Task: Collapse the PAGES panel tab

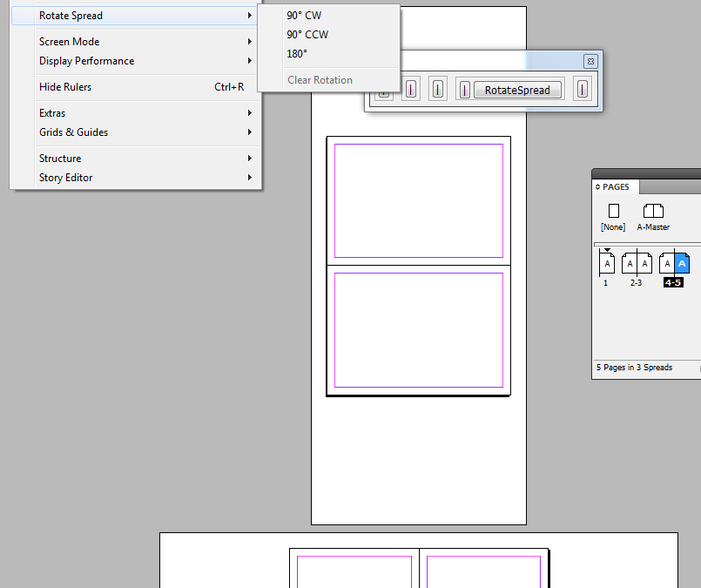Action: (616, 186)
